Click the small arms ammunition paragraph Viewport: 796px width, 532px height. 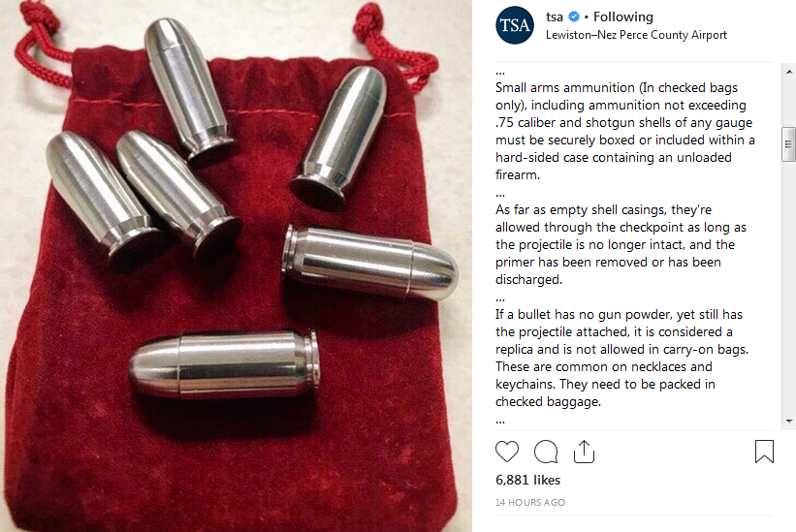[625, 131]
